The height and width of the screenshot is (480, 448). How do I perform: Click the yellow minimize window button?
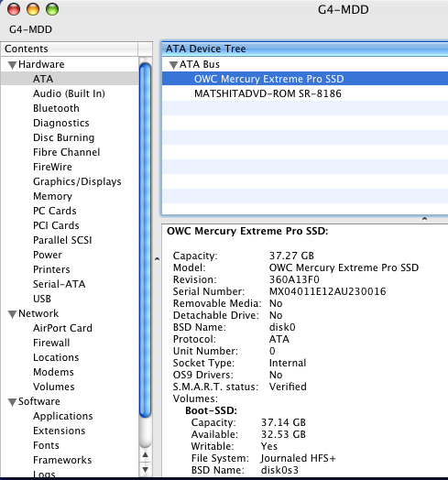point(33,9)
